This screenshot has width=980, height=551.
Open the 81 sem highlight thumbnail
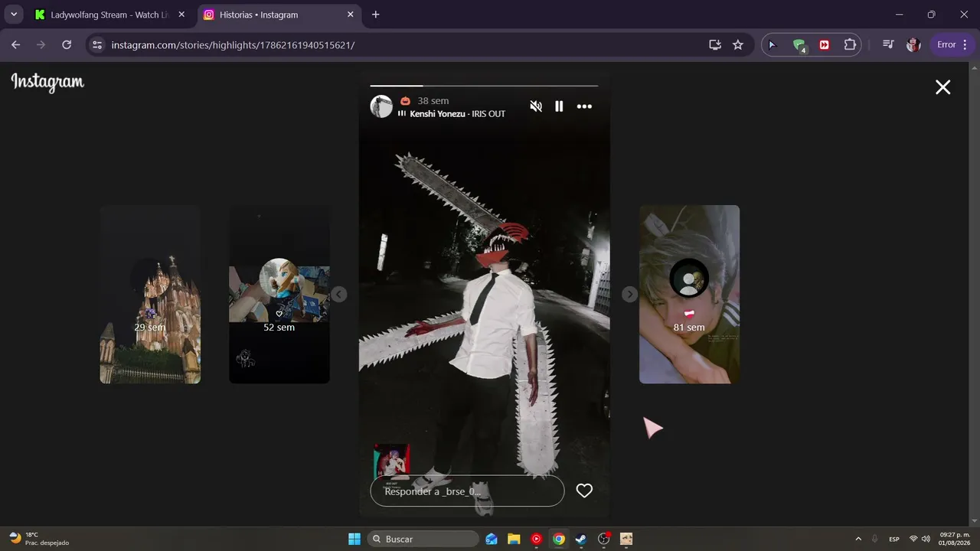[689, 295]
